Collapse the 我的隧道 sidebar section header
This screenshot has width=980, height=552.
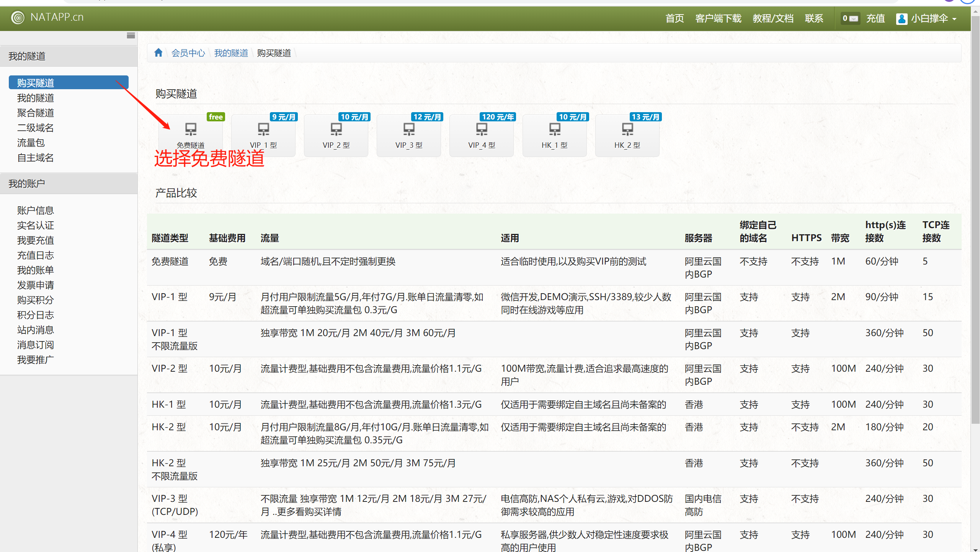[69, 56]
